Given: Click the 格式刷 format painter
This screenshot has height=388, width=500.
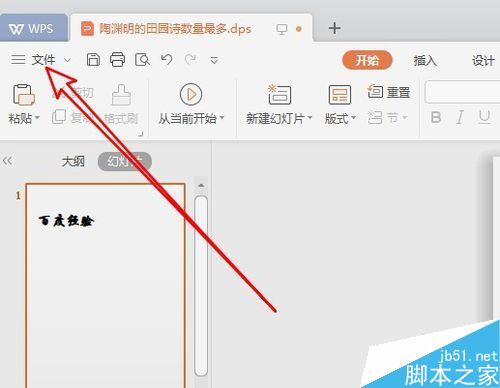Looking at the screenshot, I should pos(121,105).
